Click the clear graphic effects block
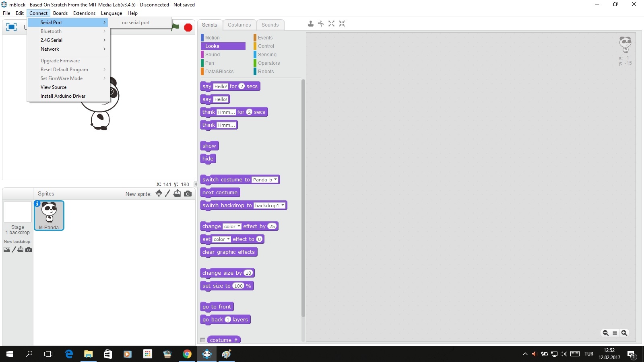 [x=229, y=252]
